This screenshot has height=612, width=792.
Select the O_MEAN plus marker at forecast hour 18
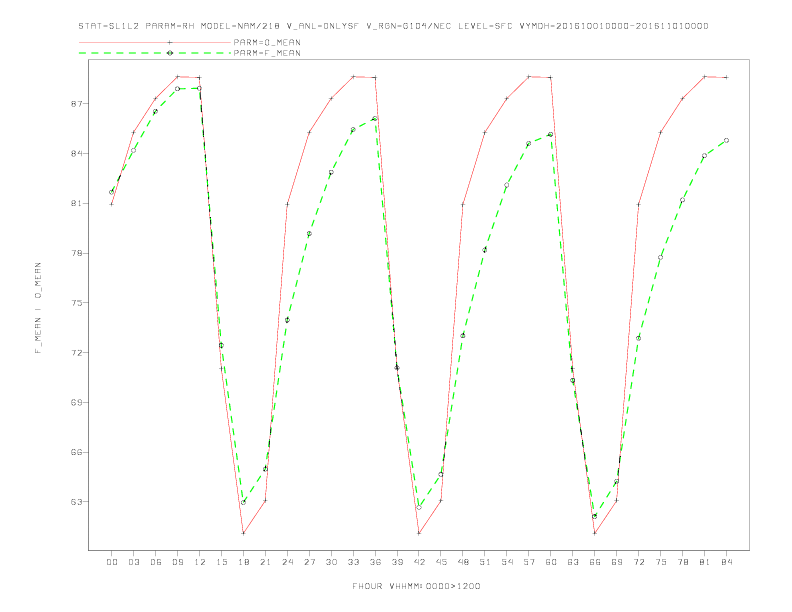243,533
